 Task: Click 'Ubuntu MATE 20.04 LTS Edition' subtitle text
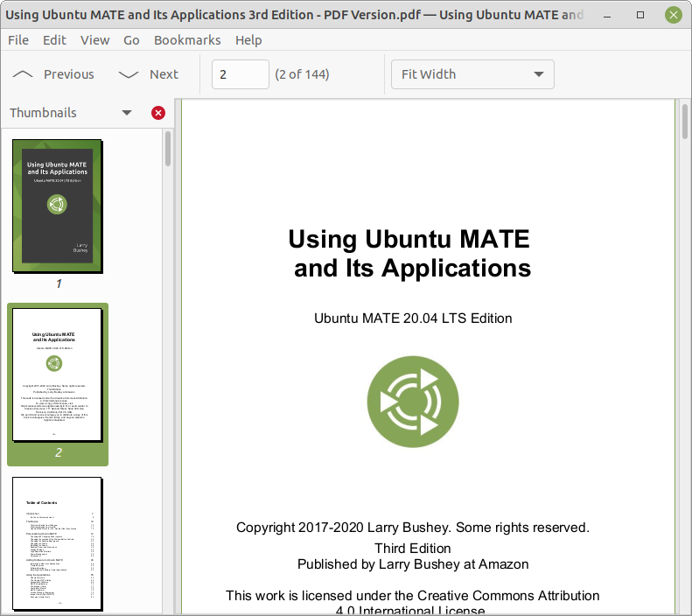413,318
